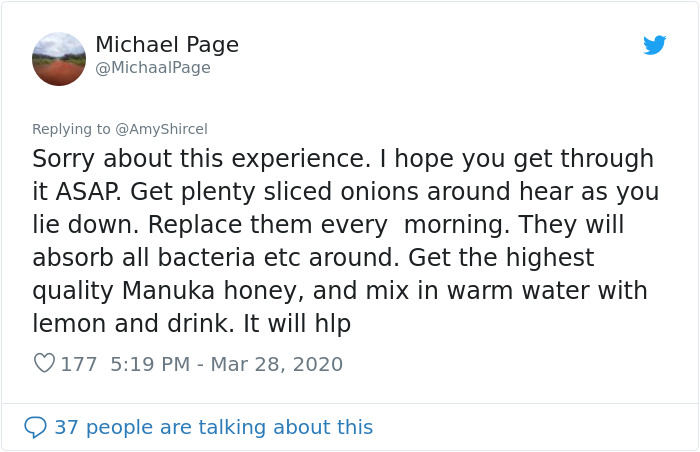Open the 5:19 PM timestamp
This screenshot has height=452, width=700.
point(148,364)
